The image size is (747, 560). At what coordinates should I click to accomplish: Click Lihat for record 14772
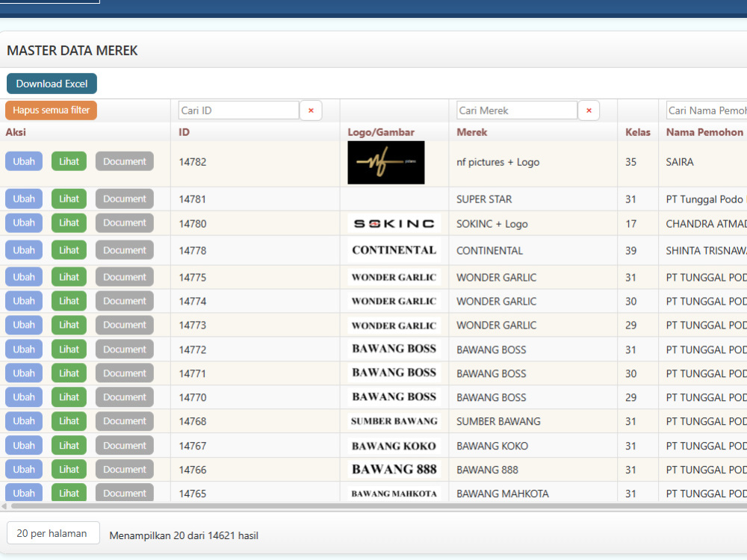tap(69, 349)
